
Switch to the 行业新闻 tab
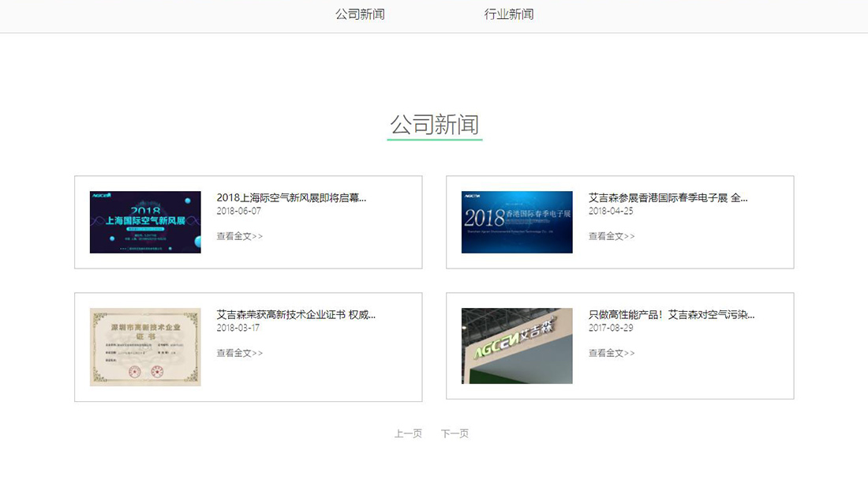[x=506, y=14]
